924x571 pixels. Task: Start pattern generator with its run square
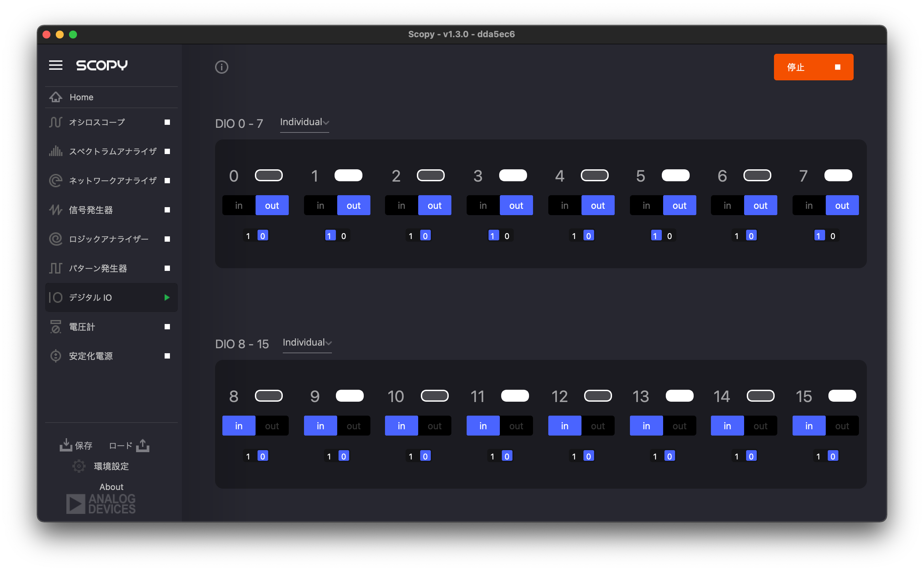click(167, 268)
